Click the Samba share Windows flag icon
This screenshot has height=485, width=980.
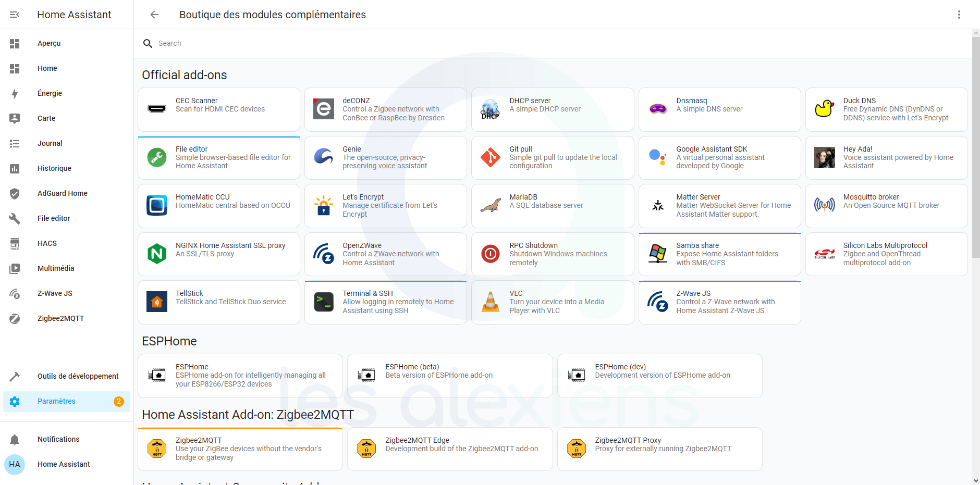point(658,254)
